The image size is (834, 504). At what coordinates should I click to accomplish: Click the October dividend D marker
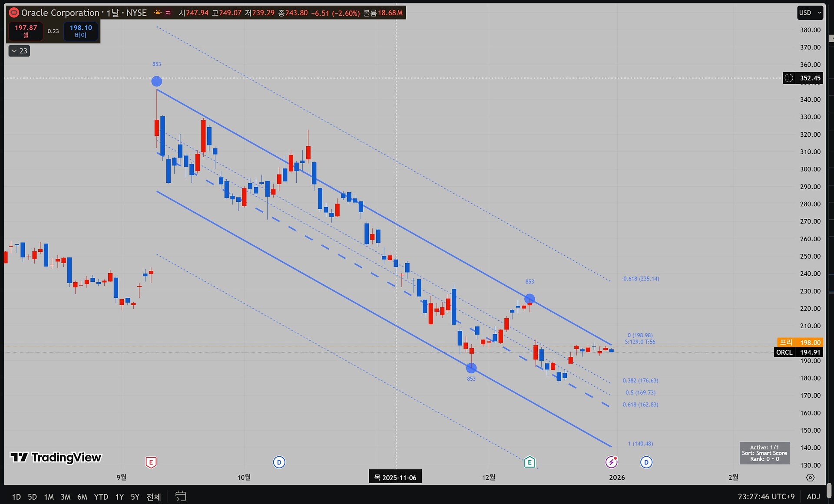[x=279, y=462]
